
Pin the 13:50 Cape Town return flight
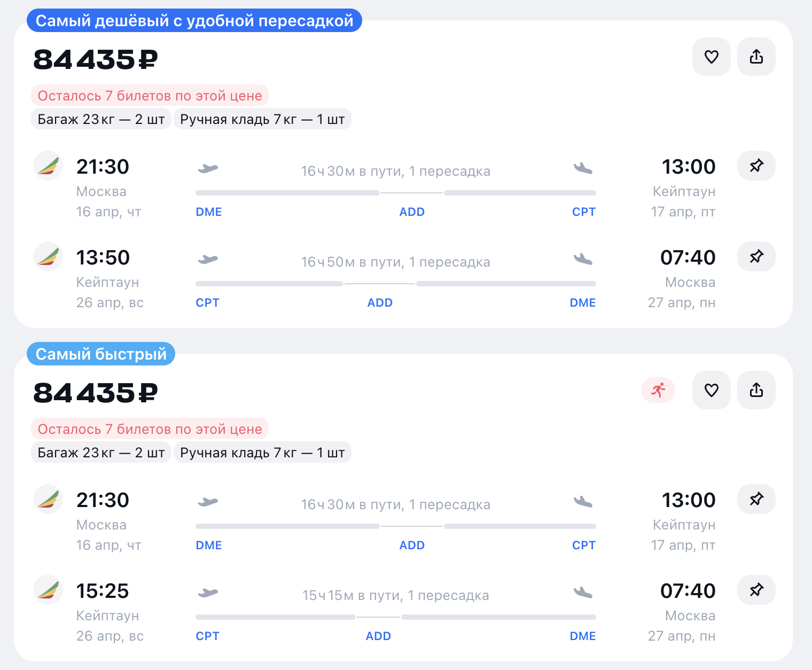(x=756, y=256)
